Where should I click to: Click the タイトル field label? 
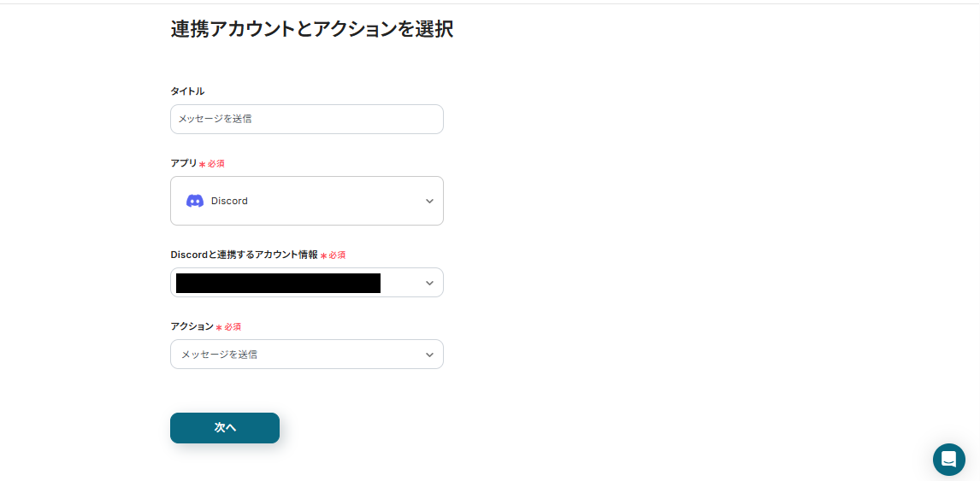187,91
